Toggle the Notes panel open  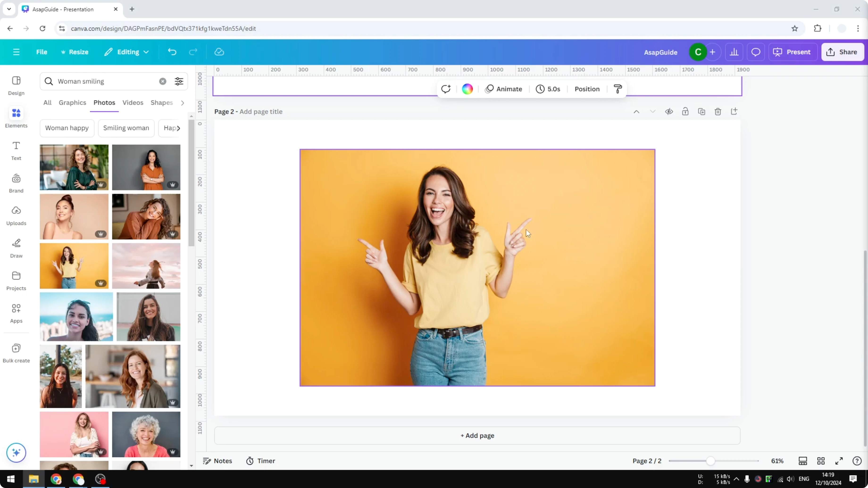[217, 461]
